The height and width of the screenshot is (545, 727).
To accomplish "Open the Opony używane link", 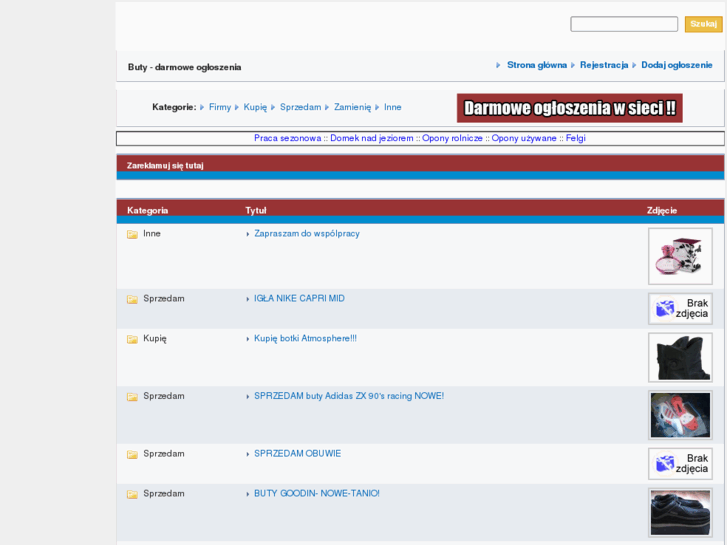I will click(524, 138).
